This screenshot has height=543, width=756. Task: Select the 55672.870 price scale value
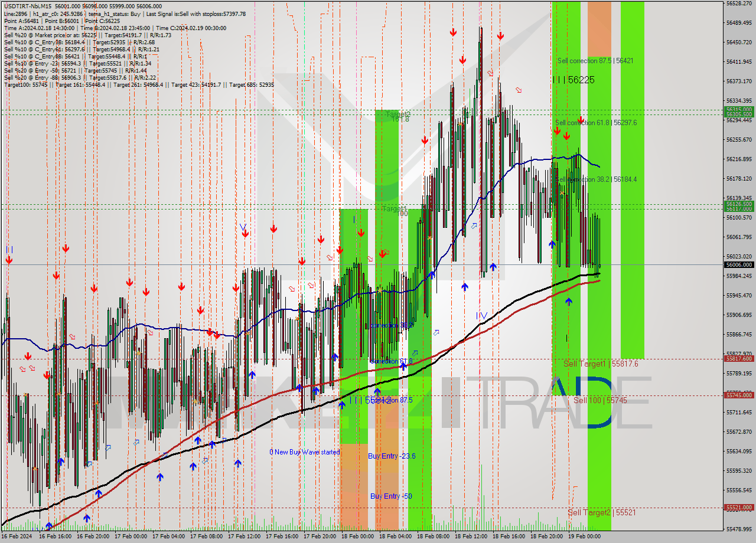(x=739, y=431)
